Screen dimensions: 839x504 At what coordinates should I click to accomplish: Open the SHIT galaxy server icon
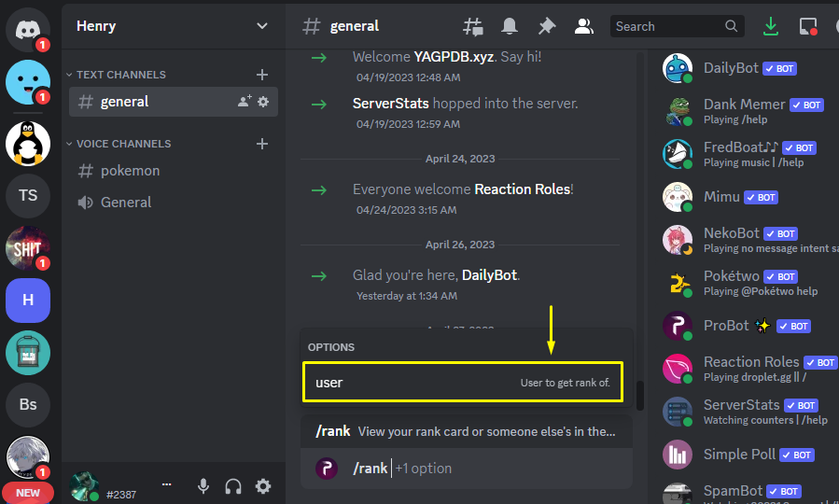(28, 247)
